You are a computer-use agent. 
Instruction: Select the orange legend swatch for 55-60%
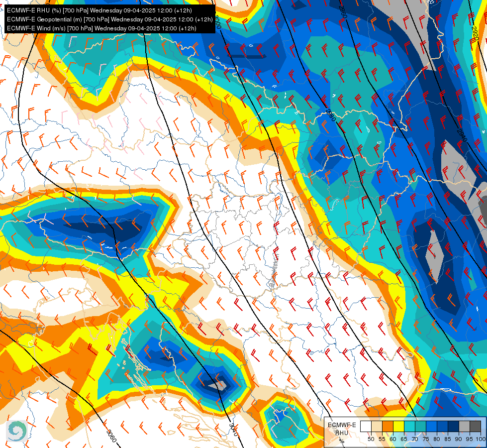pos(388,426)
